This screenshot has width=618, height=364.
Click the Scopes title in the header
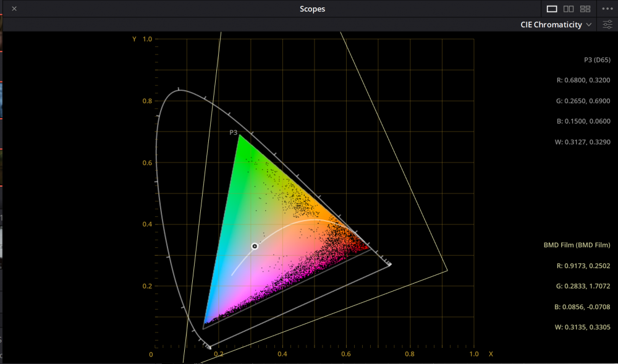[x=312, y=9]
